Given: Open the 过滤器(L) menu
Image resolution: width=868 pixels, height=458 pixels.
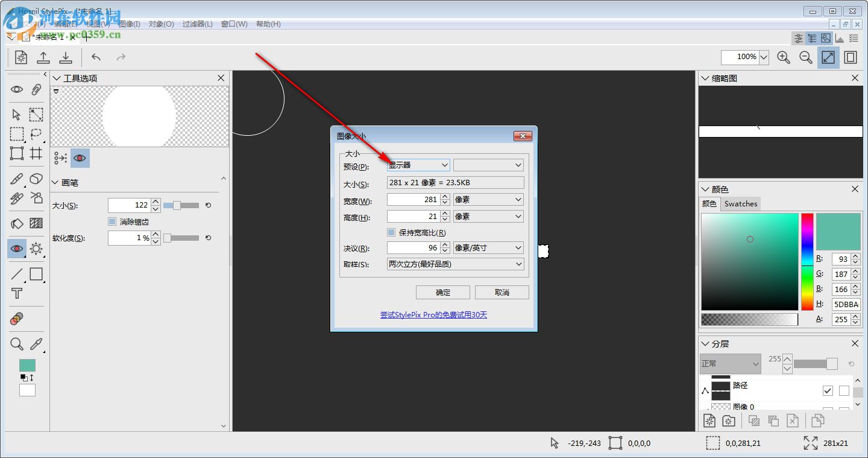Looking at the screenshot, I should [x=198, y=24].
